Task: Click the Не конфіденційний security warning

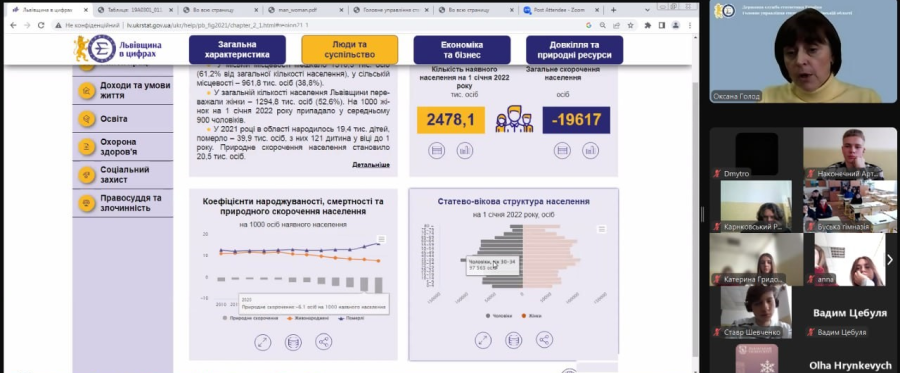Action: coord(88,25)
